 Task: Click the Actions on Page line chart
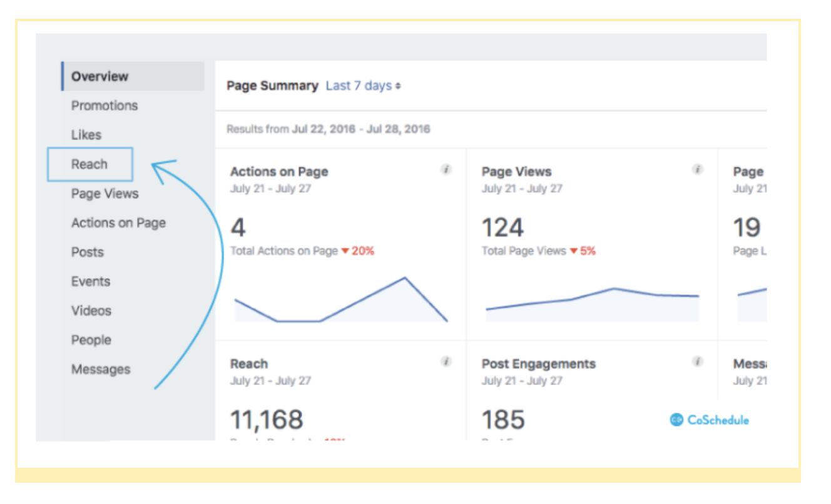(341, 300)
